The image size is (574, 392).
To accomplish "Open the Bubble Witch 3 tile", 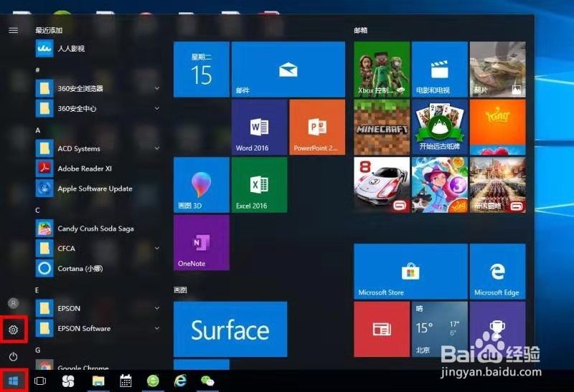I will pyautogui.click(x=440, y=185).
